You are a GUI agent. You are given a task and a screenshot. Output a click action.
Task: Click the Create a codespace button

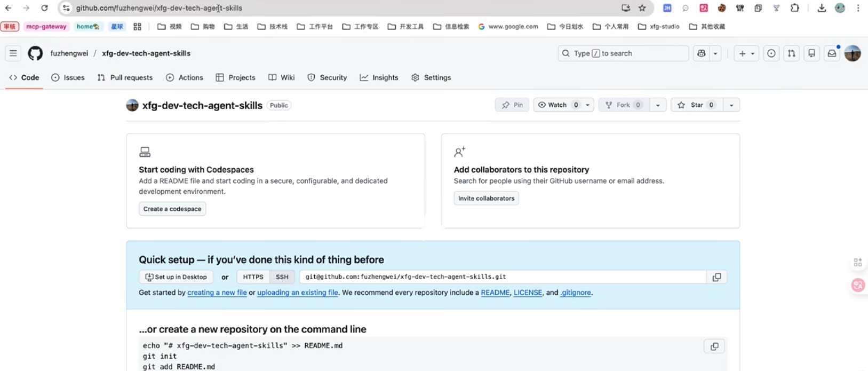(172, 209)
